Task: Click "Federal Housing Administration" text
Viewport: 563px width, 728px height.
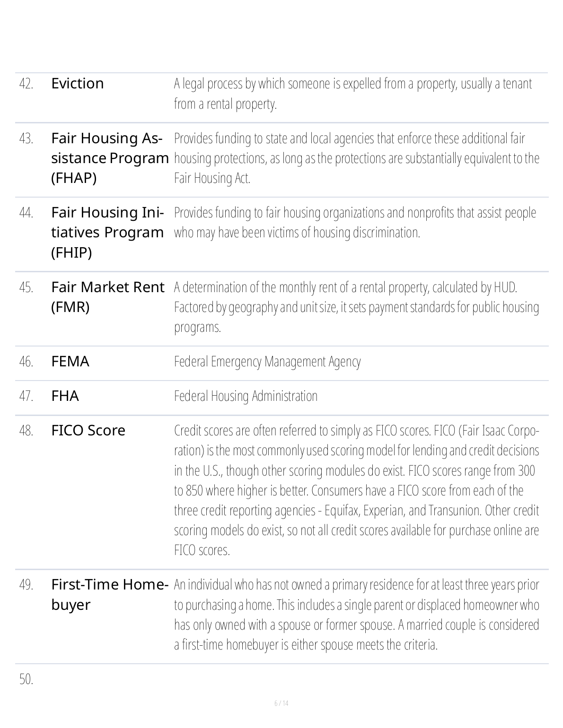Action: click(x=246, y=396)
